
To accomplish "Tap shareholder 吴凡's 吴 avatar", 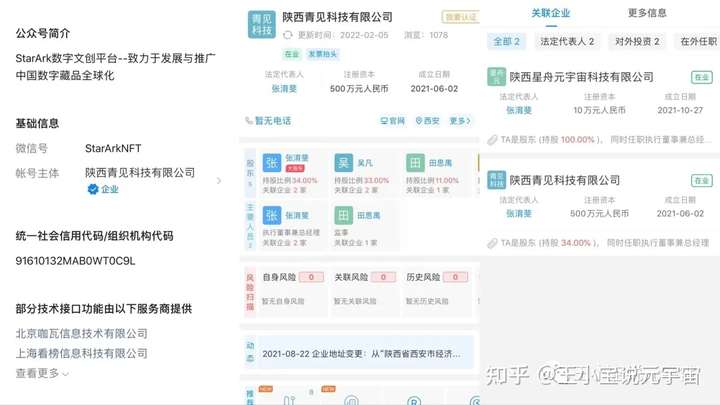I will pos(343,163).
